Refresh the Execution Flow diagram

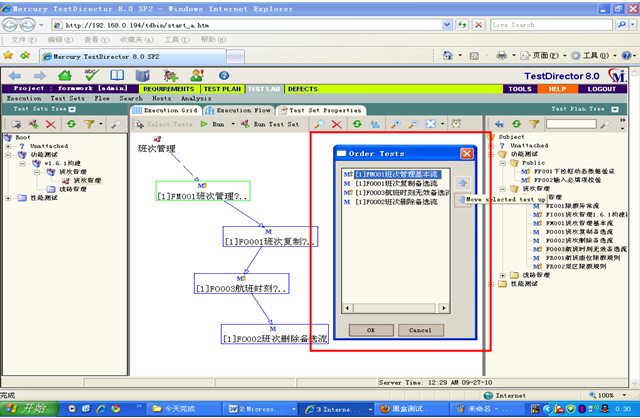pyautogui.click(x=357, y=124)
